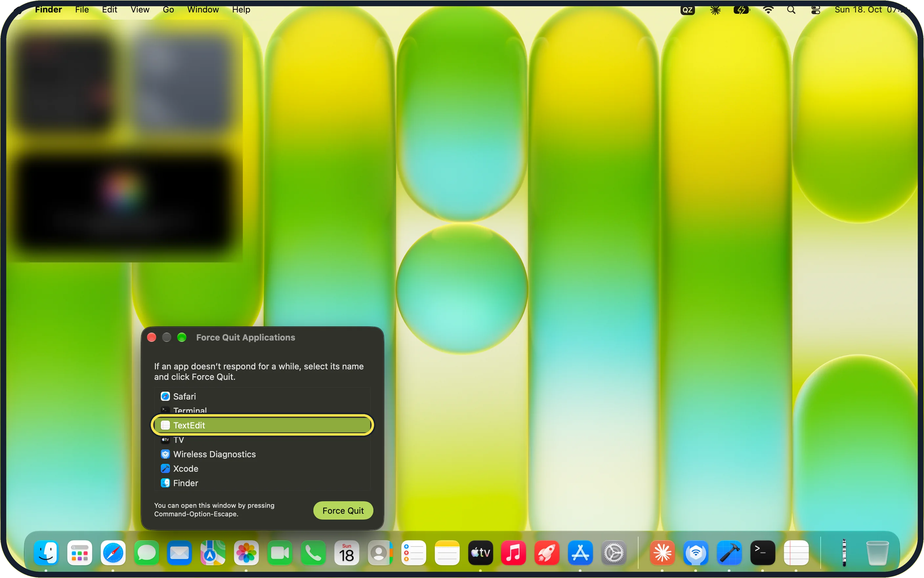Image resolution: width=924 pixels, height=578 pixels.
Task: Select TextEdit in the Force Quit list
Action: click(x=262, y=425)
